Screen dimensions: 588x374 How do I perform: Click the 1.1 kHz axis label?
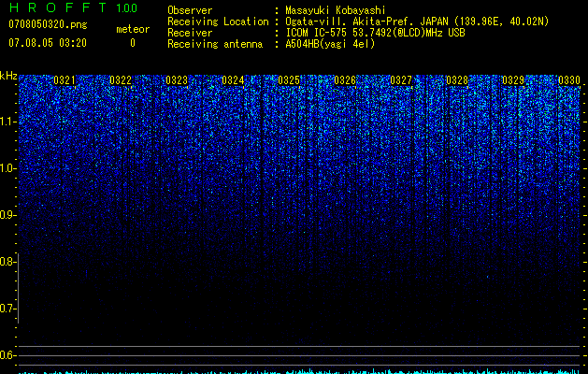point(7,122)
